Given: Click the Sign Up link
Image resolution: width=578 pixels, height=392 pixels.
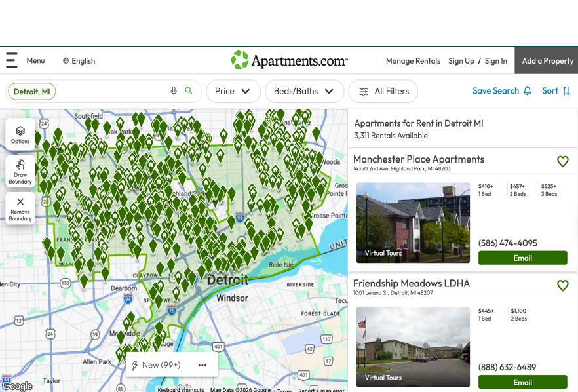Looking at the screenshot, I should [x=461, y=61].
